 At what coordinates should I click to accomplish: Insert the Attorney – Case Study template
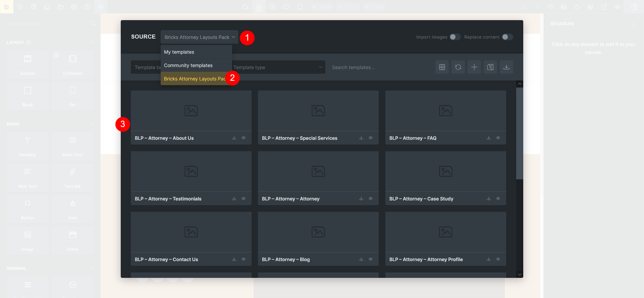(x=489, y=199)
